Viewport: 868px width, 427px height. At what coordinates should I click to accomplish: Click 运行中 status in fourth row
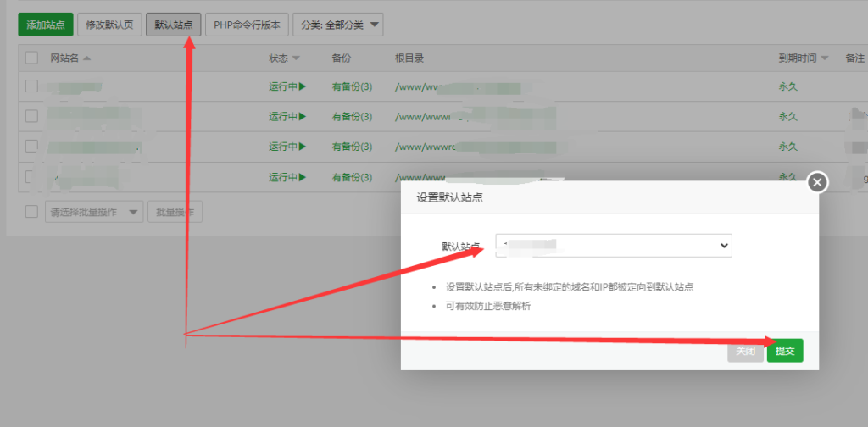[288, 177]
